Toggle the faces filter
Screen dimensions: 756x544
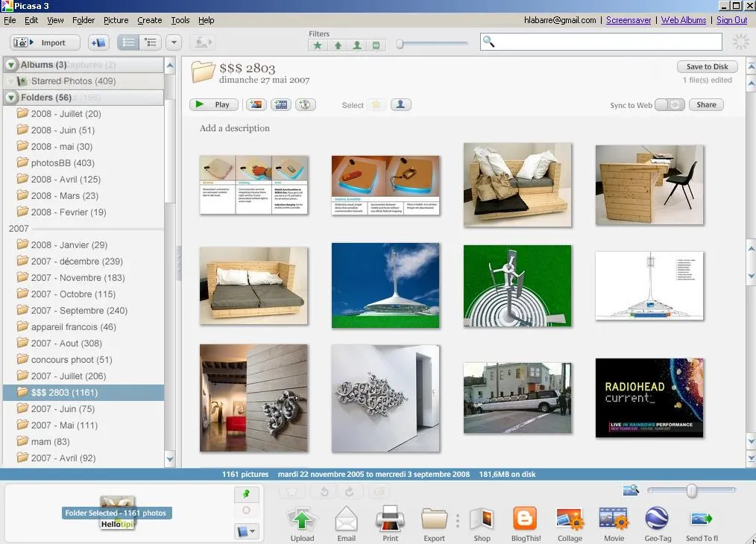tap(357, 45)
